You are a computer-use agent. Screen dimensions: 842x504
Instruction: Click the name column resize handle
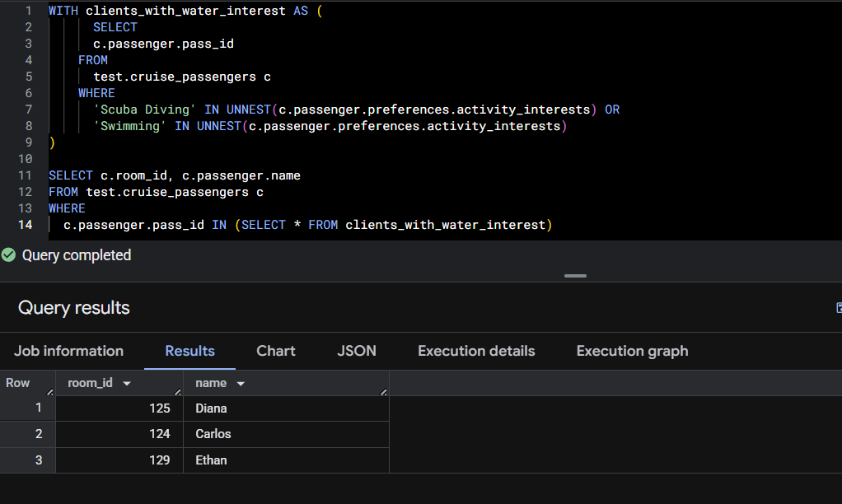click(x=383, y=392)
